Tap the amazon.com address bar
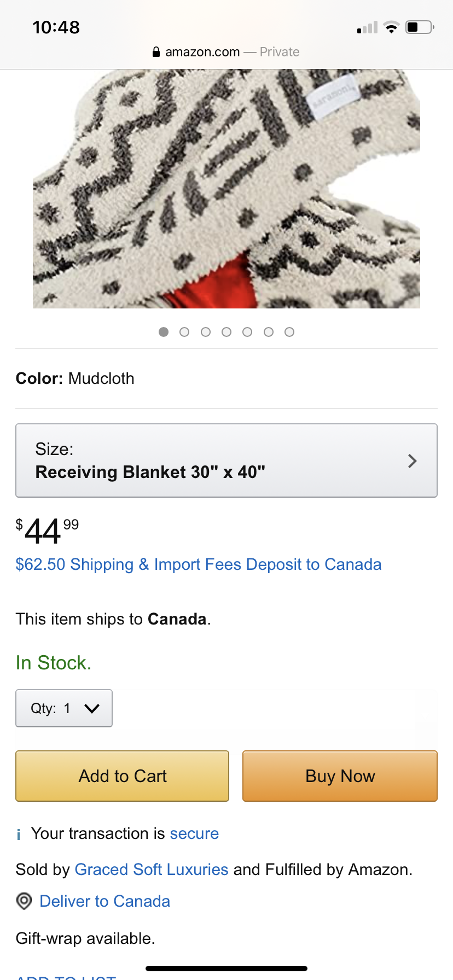453x980 pixels. pyautogui.click(x=226, y=52)
